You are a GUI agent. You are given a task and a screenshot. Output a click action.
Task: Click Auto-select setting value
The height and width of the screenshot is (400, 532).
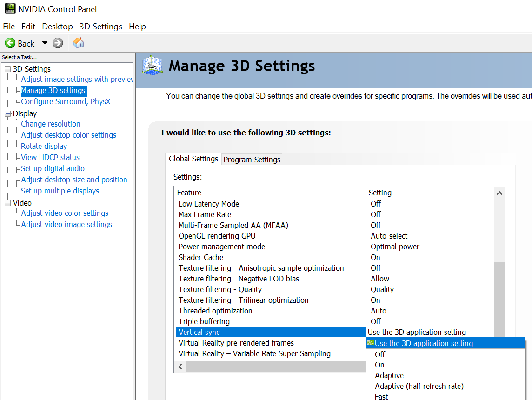(389, 236)
